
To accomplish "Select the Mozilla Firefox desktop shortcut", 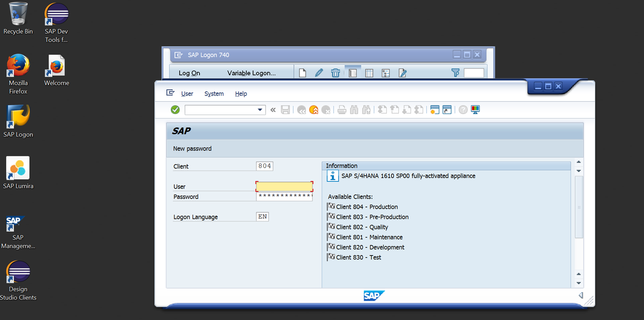I will (18, 74).
